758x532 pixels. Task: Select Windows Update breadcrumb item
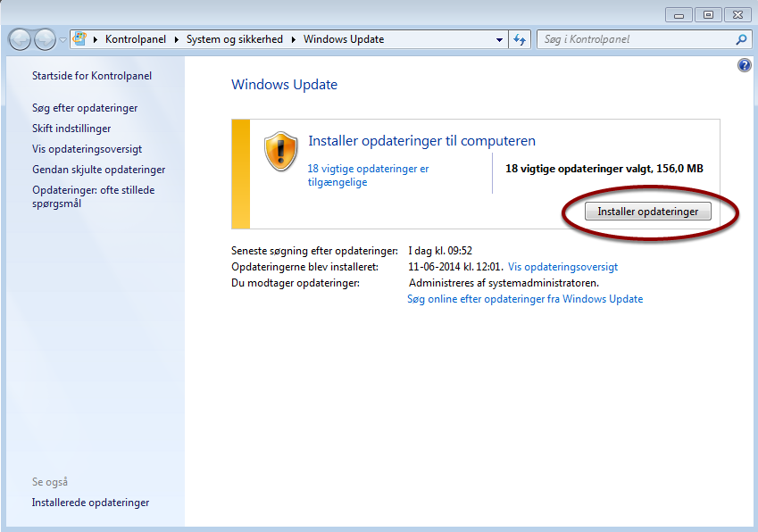[x=344, y=39]
